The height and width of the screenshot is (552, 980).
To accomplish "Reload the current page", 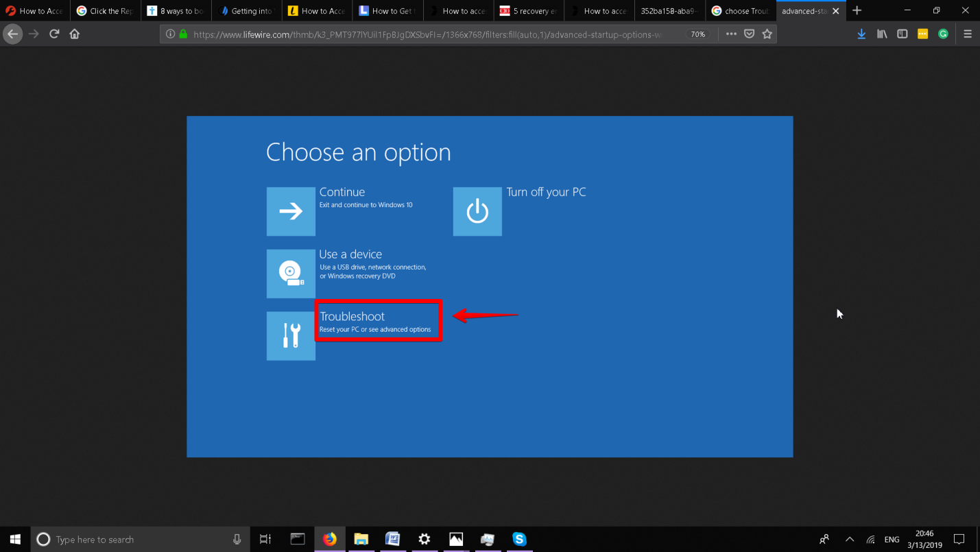I will (54, 34).
